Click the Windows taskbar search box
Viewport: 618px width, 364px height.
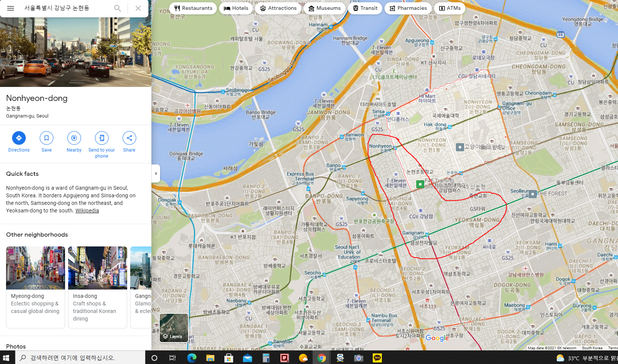click(80, 358)
